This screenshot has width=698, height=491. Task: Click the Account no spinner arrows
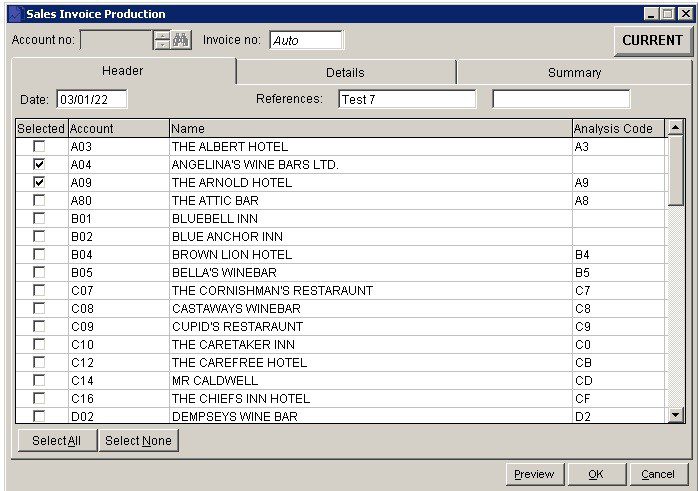click(x=162, y=41)
